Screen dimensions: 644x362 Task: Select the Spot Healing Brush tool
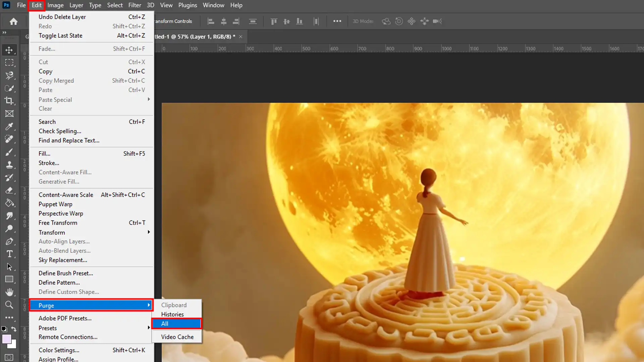coord(9,139)
